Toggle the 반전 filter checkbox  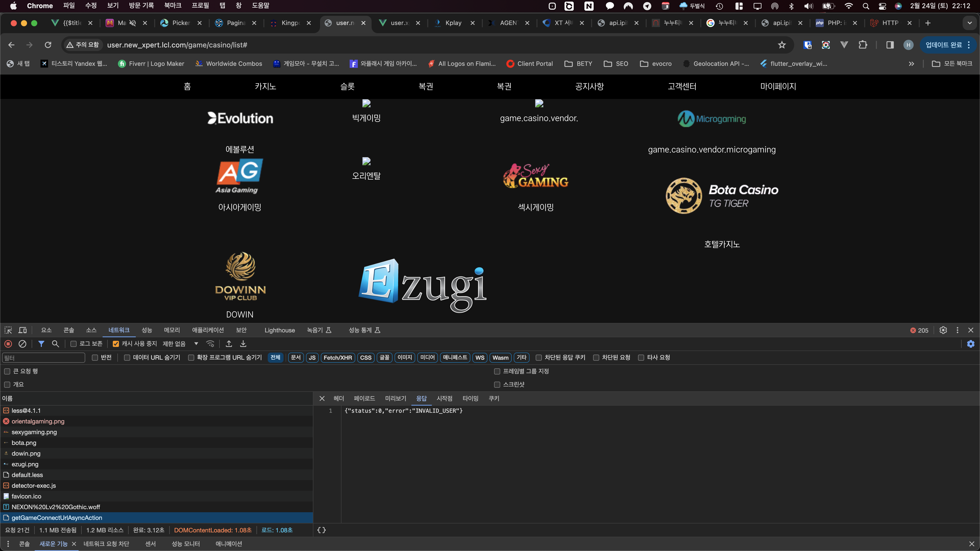tap(95, 357)
